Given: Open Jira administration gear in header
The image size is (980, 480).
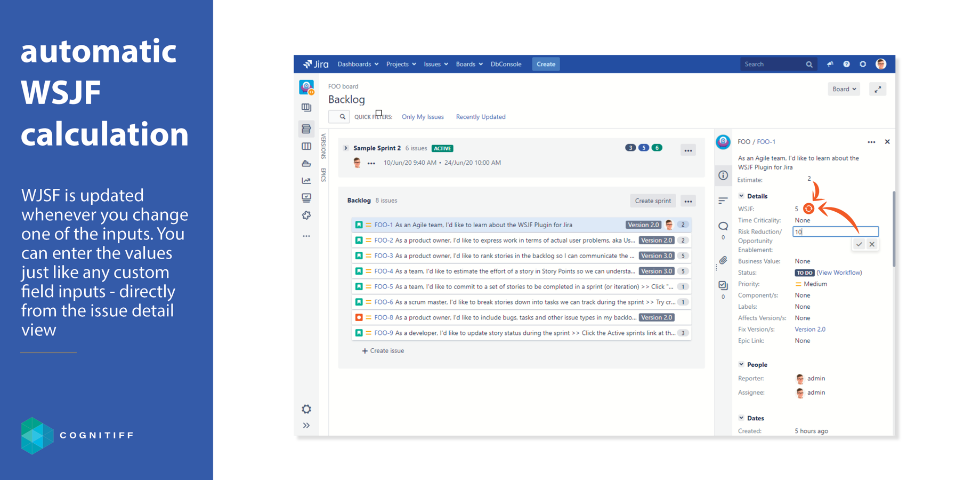Looking at the screenshot, I should click(863, 64).
